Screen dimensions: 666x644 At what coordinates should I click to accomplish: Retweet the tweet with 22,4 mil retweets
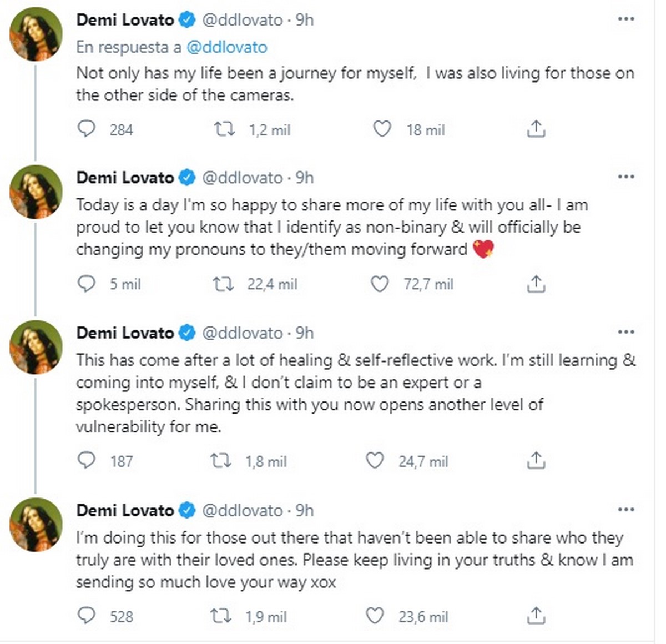223,284
